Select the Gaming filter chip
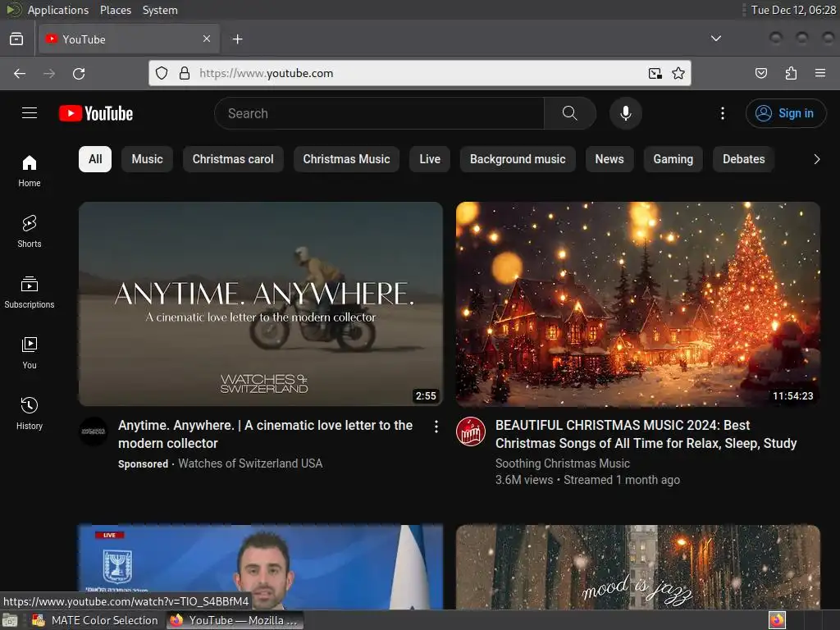This screenshot has height=630, width=840. (x=673, y=159)
